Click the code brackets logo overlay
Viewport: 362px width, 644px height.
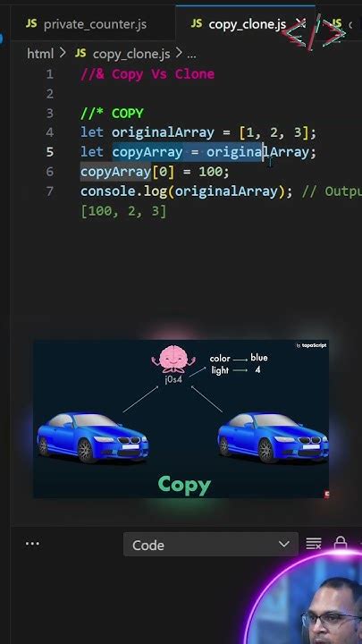pyautogui.click(x=315, y=32)
